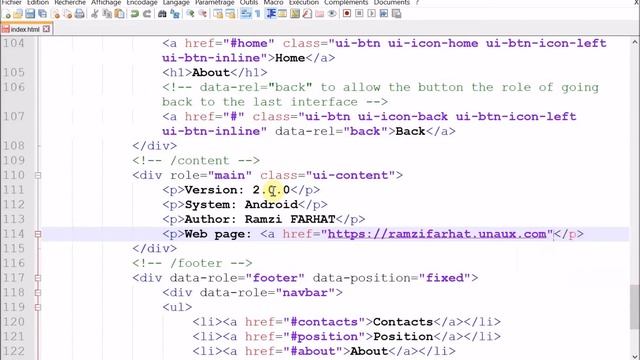Toggle synchronized horizontal scrolling
The width and height of the screenshot is (640, 360).
tap(230, 14)
